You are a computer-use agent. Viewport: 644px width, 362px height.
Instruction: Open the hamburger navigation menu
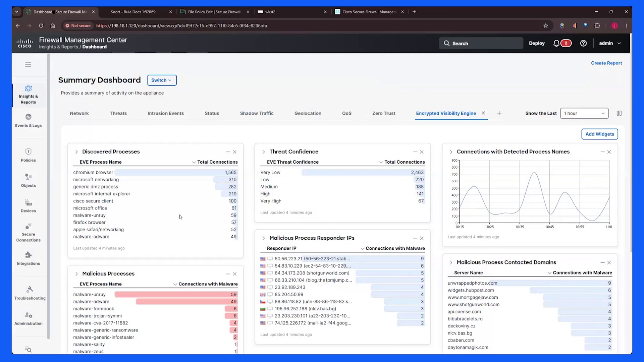(x=28, y=65)
